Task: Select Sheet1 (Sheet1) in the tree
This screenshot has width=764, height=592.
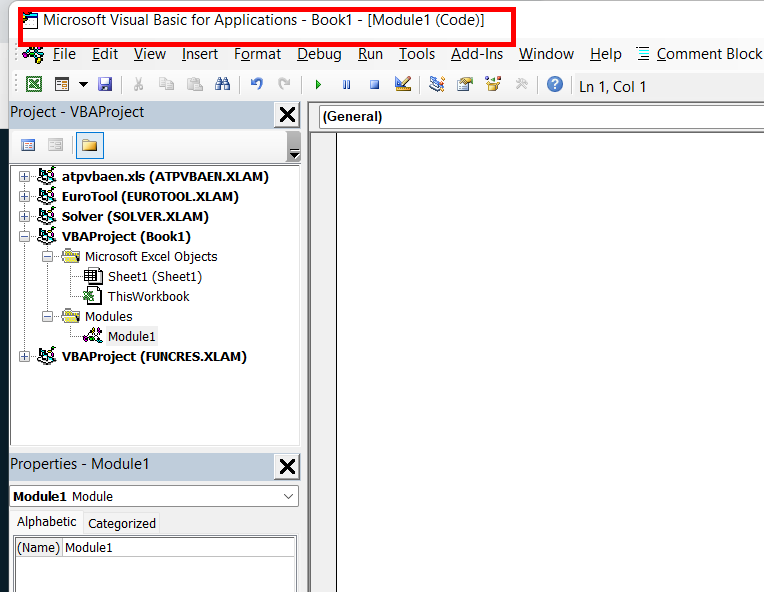Action: [155, 276]
